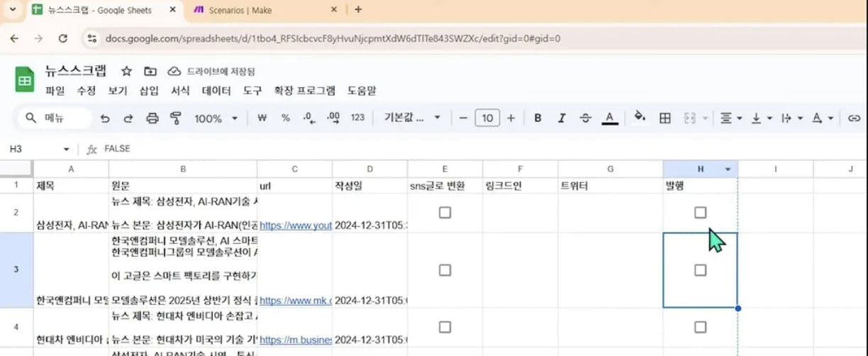Viewport: 868px width, 356px height.
Task: Check the 발행 box in row 4
Action: point(701,327)
